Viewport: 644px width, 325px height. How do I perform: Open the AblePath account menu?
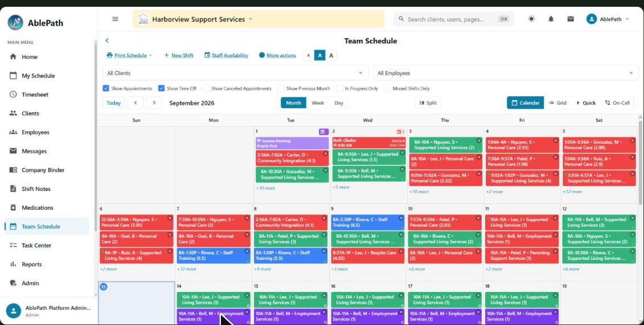pyautogui.click(x=608, y=19)
